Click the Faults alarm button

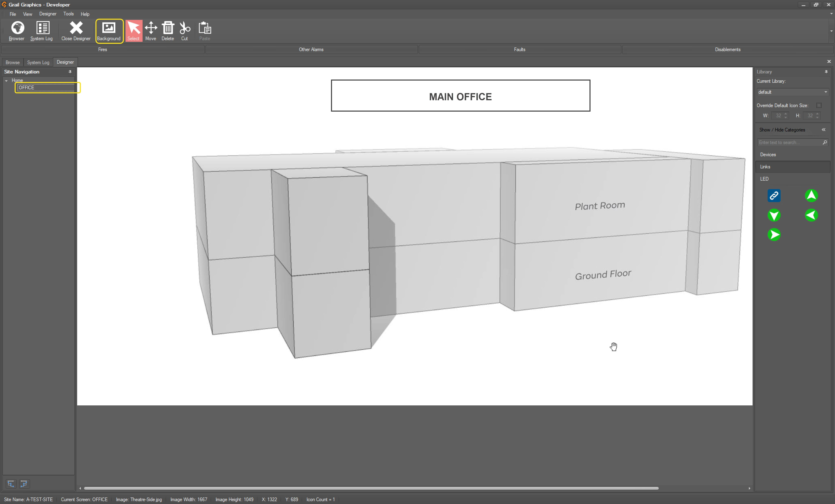519,50
